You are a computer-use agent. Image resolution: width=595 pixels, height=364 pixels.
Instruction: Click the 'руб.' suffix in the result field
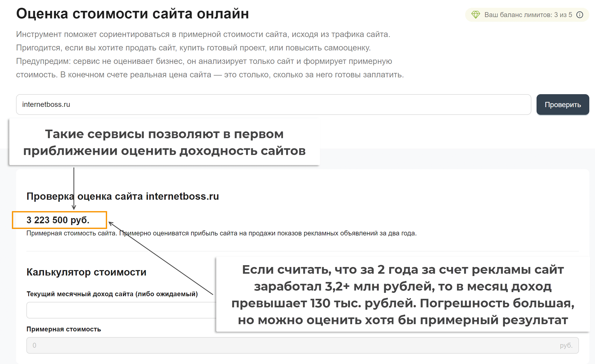coord(566,345)
